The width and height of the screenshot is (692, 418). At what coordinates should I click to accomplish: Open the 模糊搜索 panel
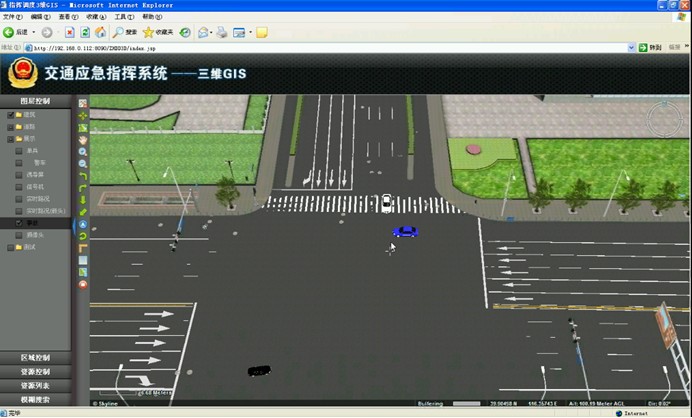35,400
